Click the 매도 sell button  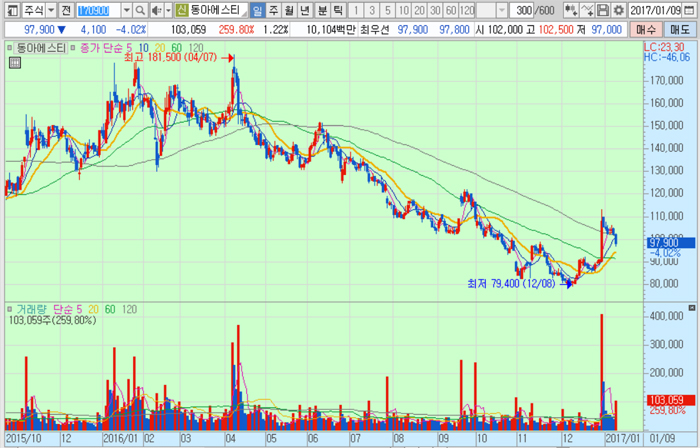pos(680,30)
